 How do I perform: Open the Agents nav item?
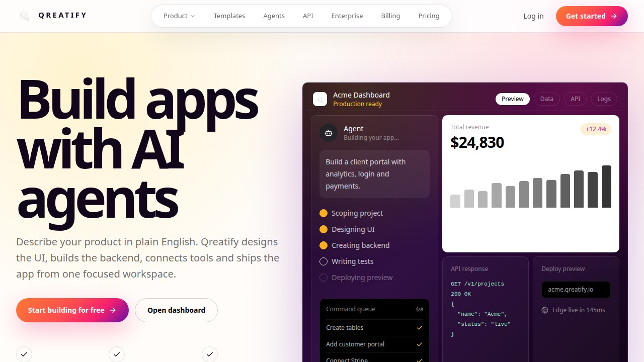274,16
